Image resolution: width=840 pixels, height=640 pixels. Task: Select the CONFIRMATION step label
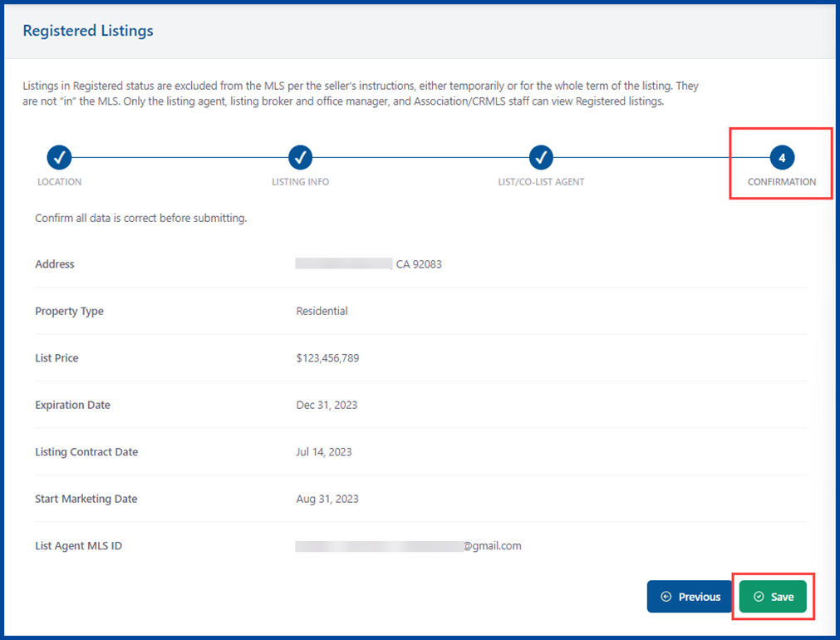click(x=782, y=181)
